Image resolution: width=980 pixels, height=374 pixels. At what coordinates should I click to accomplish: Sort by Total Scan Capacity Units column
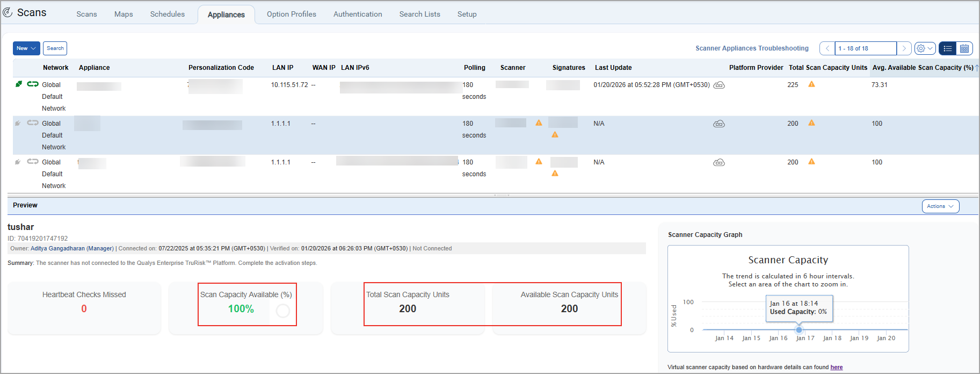pos(828,68)
